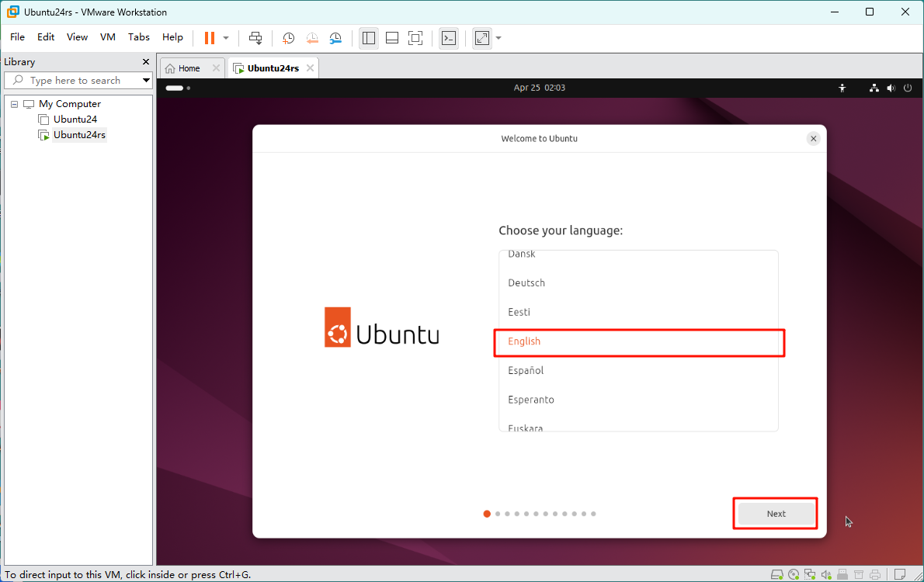Click the Ubuntu volume icon in top bar
This screenshot has height=582, width=924.
pyautogui.click(x=891, y=88)
